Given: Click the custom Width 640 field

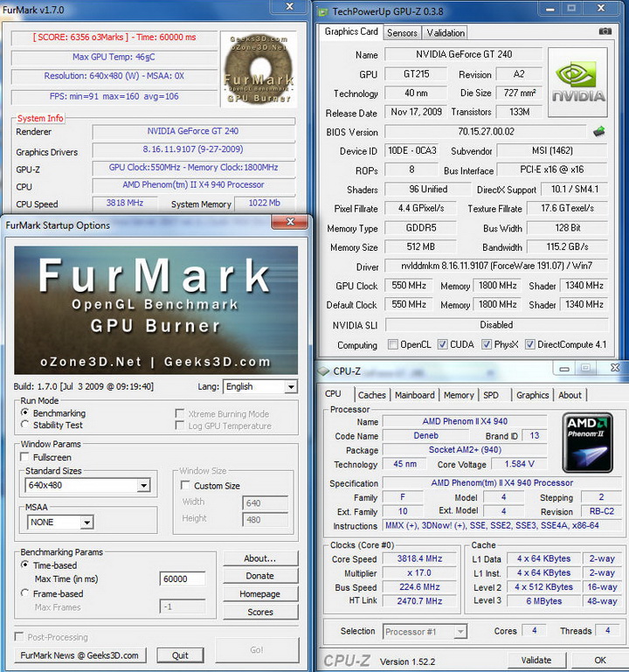Looking at the screenshot, I should [266, 502].
